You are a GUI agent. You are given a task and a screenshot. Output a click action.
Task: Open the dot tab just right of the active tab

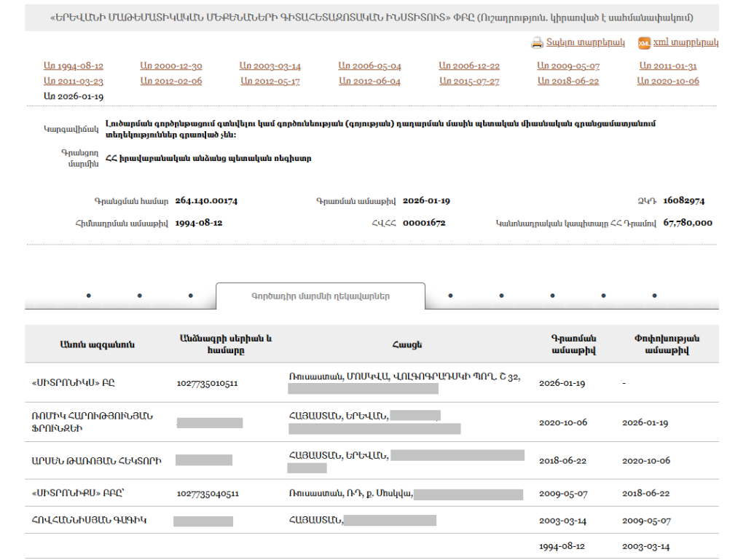tap(450, 296)
